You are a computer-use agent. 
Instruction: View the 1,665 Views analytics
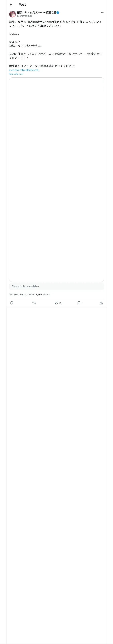click(42, 295)
